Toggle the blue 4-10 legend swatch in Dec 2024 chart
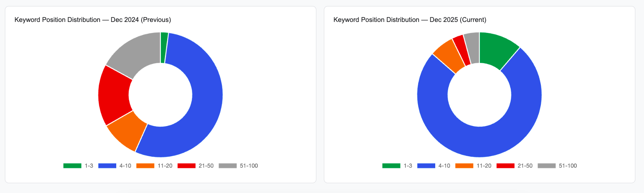Image resolution: width=644 pixels, height=193 pixels. 107,166
